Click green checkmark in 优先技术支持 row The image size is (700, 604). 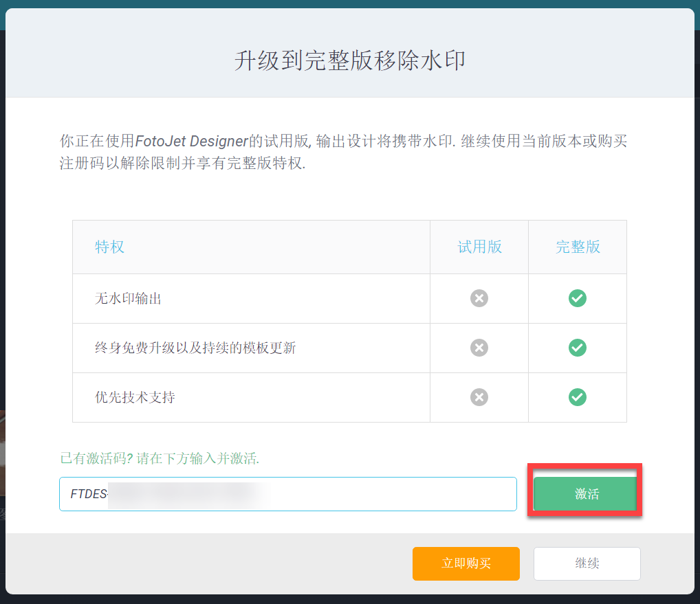[x=578, y=397]
